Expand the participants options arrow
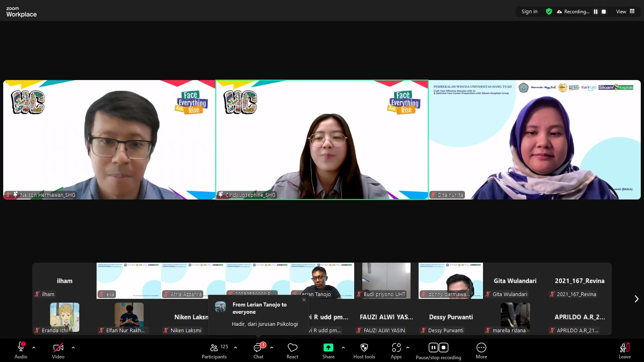644x362 pixels. click(235, 348)
